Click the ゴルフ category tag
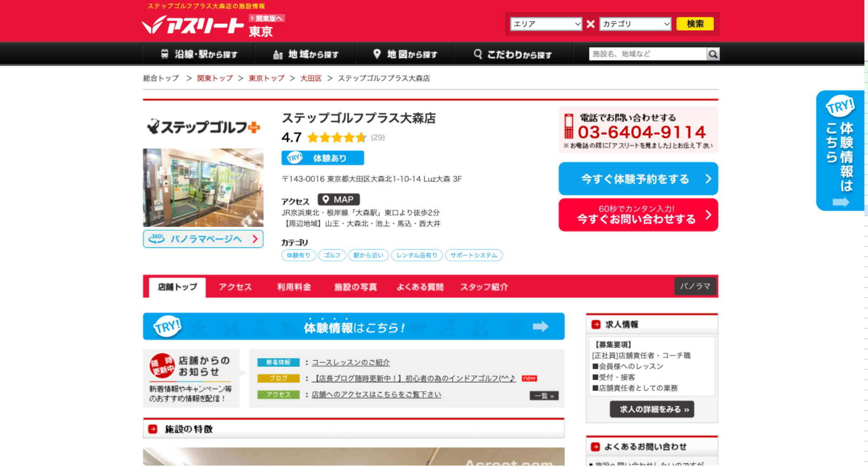 coord(332,255)
